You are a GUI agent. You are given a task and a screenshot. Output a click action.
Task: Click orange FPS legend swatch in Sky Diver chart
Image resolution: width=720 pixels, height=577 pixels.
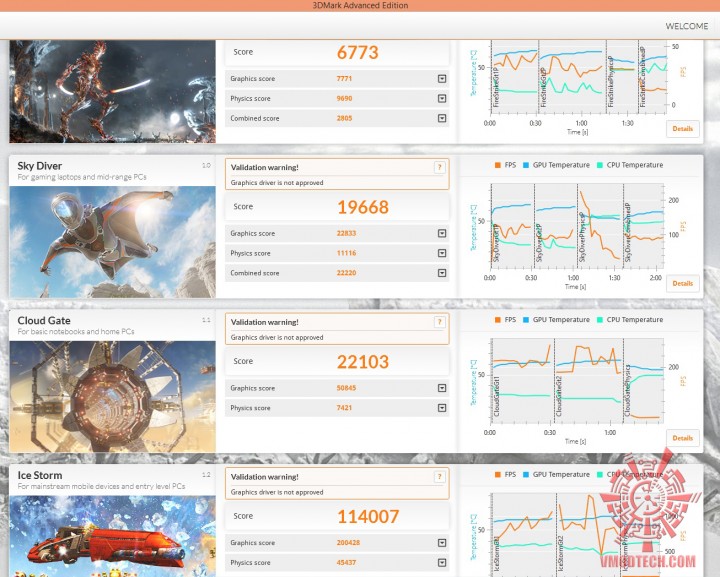[x=498, y=165]
